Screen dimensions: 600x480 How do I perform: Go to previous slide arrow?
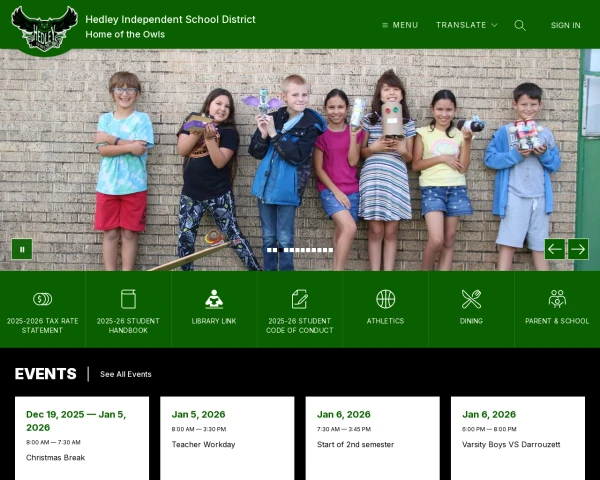554,249
